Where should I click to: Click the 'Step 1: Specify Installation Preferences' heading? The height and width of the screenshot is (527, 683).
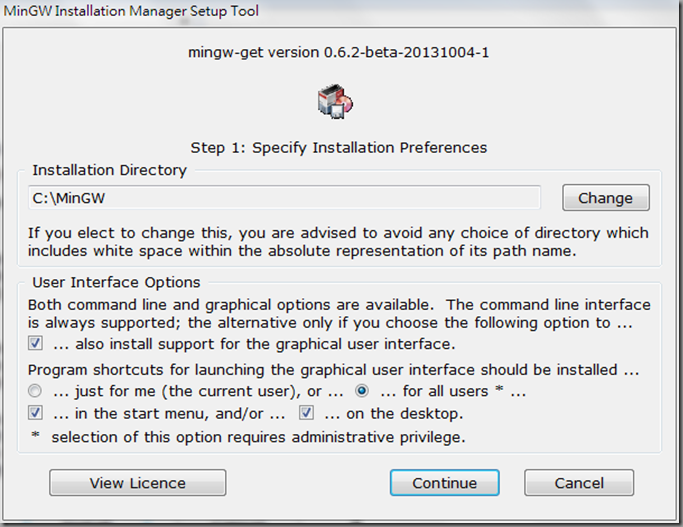point(338,148)
